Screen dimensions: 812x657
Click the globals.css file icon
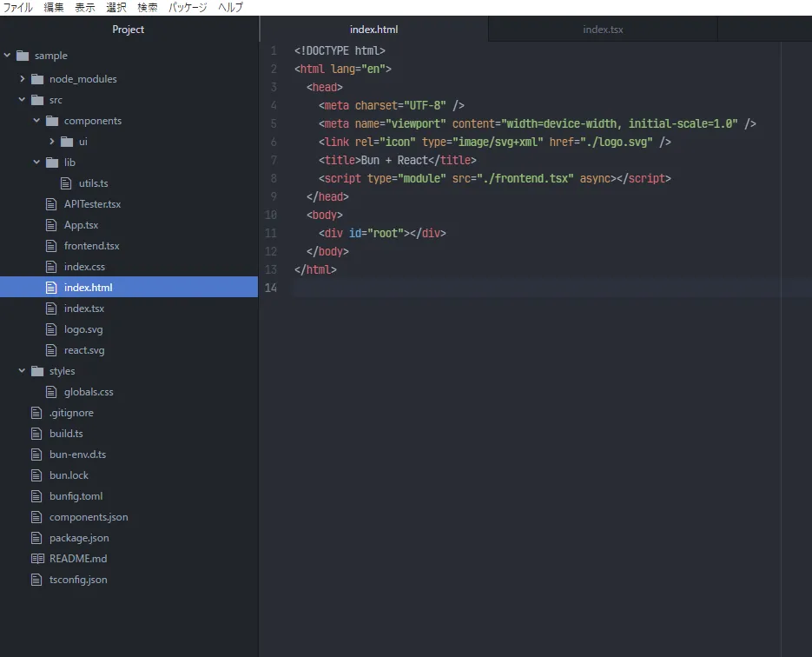[x=50, y=392]
